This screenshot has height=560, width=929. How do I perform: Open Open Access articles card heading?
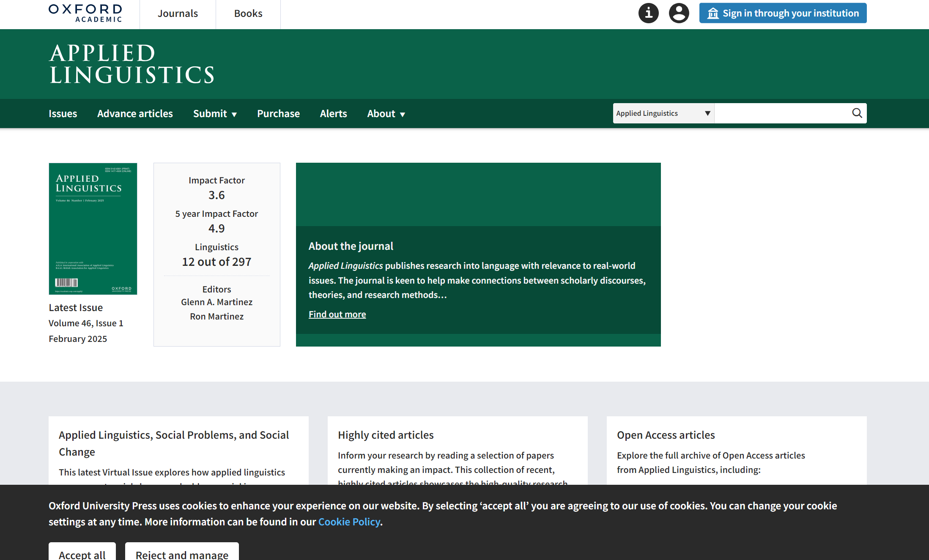click(666, 435)
